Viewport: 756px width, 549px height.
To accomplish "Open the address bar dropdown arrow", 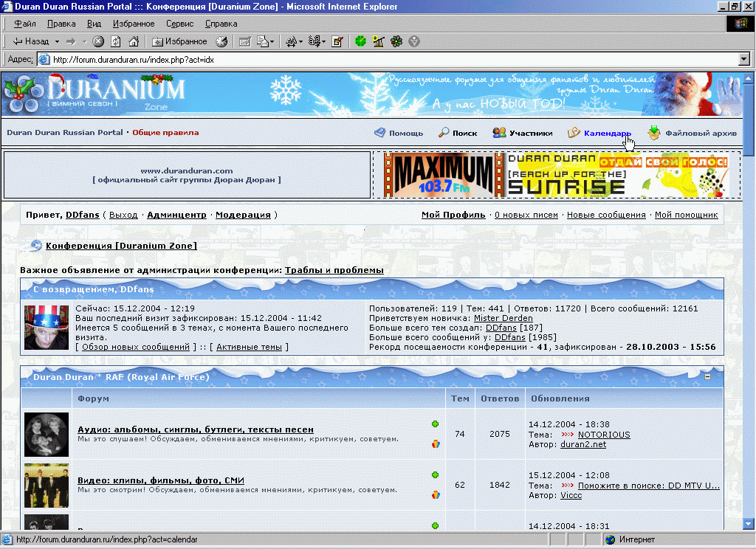I will [744, 59].
